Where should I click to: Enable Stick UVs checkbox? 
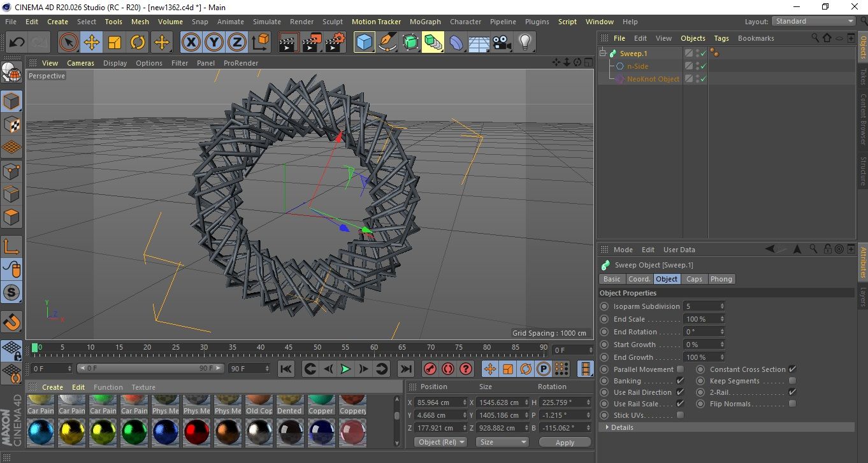point(680,415)
